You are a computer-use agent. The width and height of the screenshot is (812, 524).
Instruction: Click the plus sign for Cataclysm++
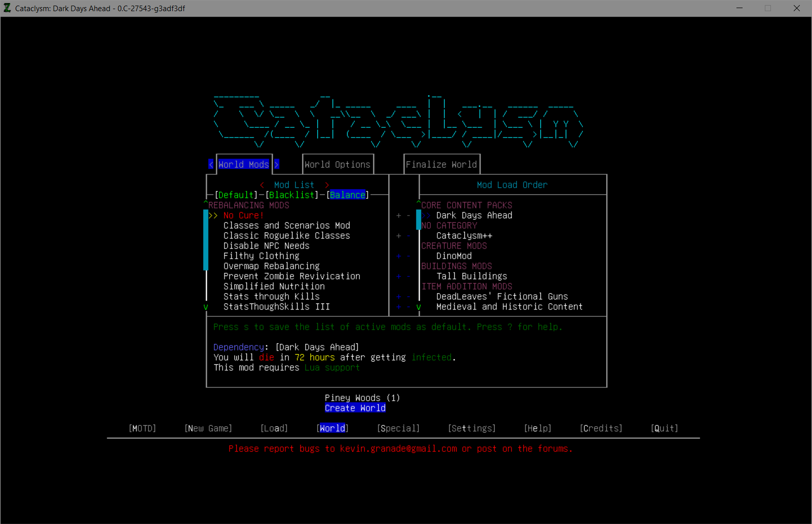398,236
